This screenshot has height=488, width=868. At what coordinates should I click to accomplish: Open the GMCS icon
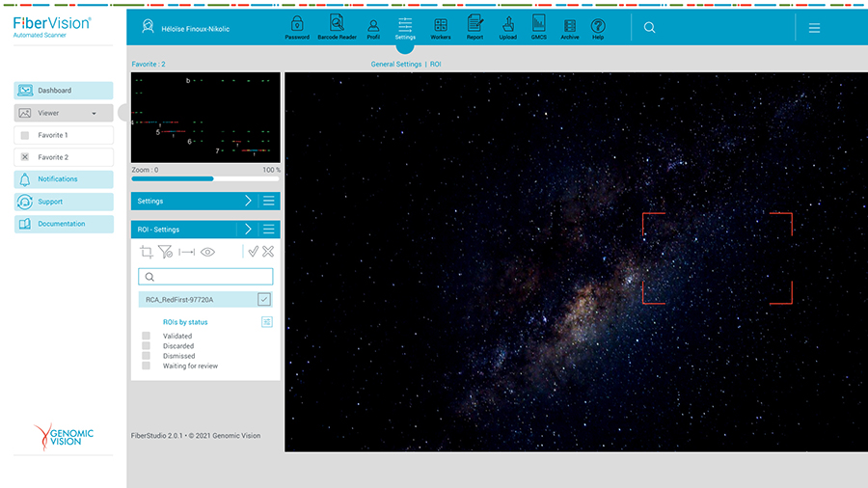click(538, 25)
